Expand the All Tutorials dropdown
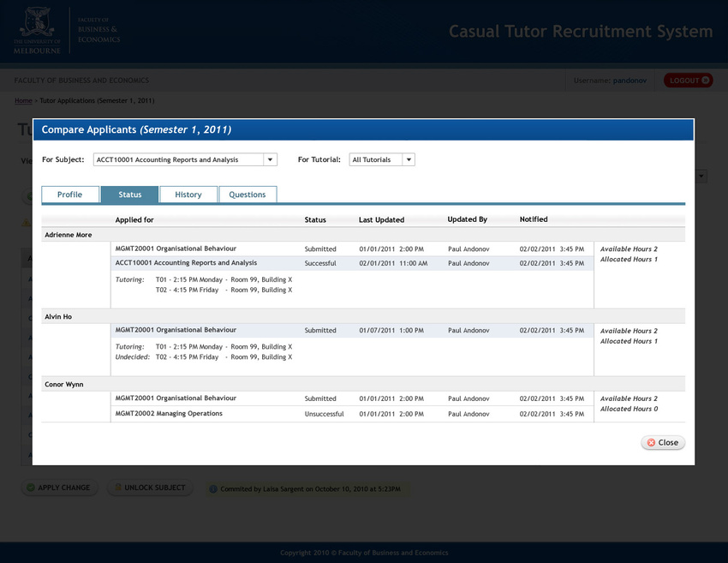 pos(409,159)
